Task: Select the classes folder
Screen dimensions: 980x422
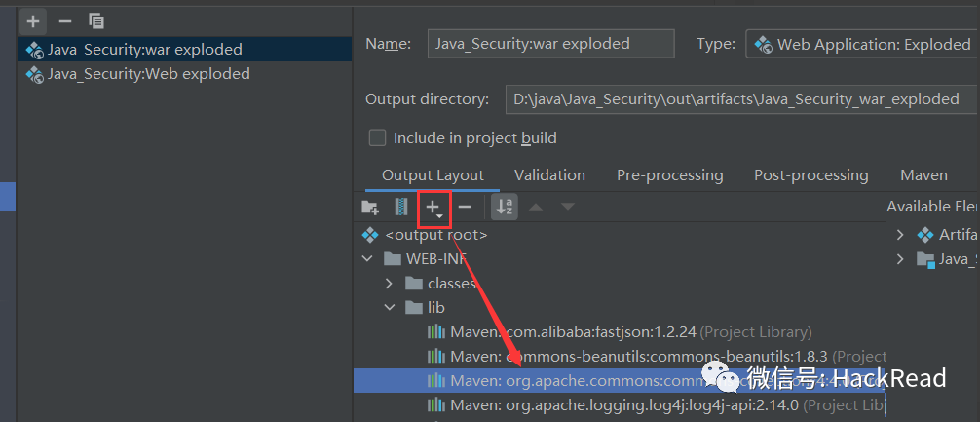Action: point(440,284)
